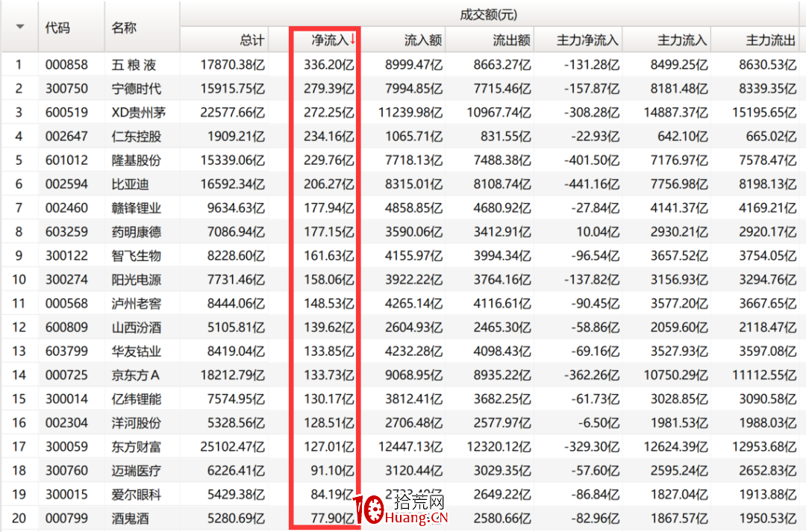
Task: Click main inflow value 14887.37亿
Action: coord(675,113)
